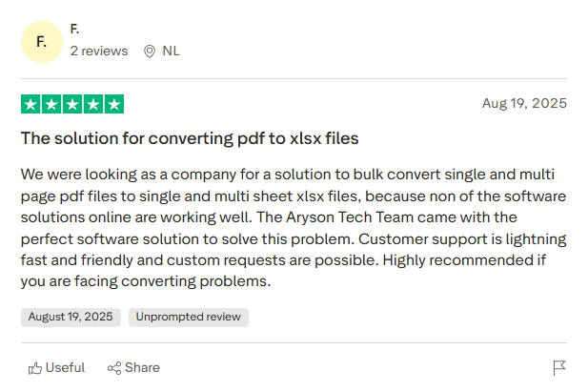Open the review title about converting pdf to xlsx

190,138
